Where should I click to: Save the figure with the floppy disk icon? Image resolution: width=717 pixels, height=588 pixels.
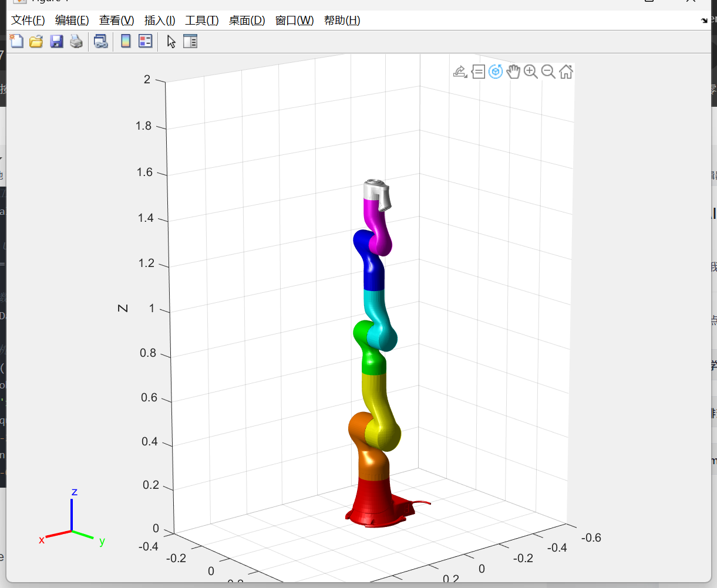(56, 41)
